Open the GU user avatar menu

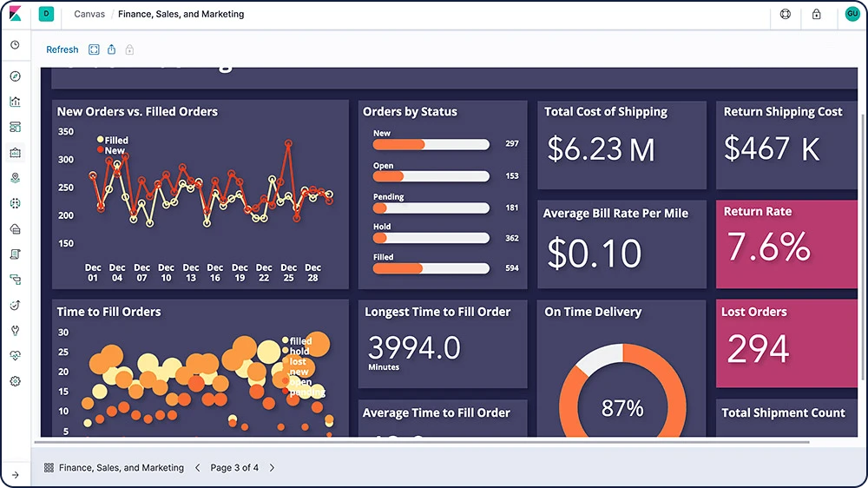[852, 14]
